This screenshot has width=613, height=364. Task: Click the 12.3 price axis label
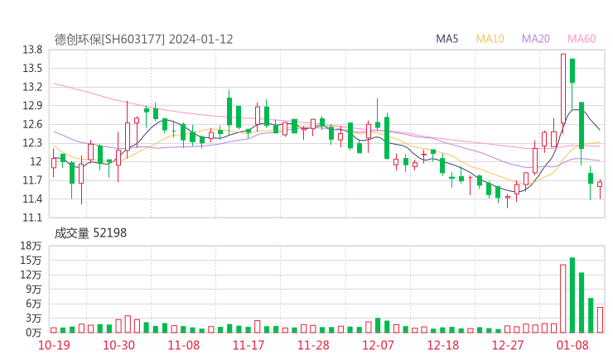click(32, 143)
